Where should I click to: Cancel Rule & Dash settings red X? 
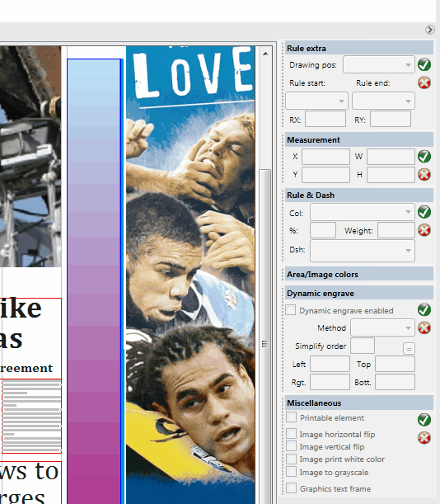coord(424,230)
